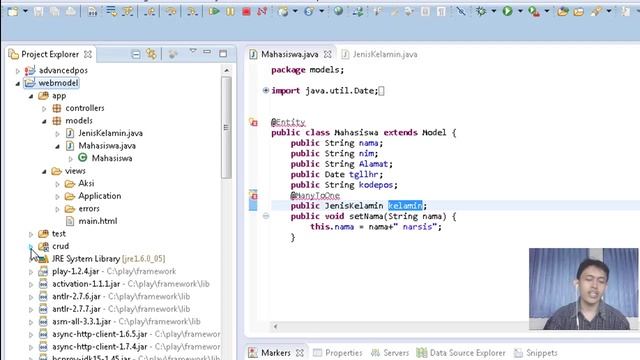The height and width of the screenshot is (360, 640).
Task: Click the Save icon in toolbar
Action: point(39,11)
